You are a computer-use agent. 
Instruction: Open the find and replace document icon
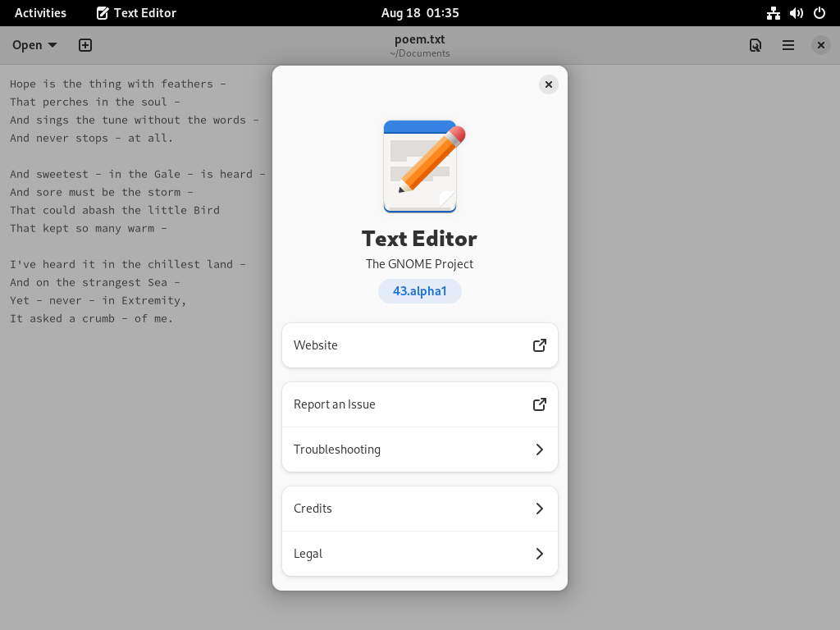tap(756, 45)
